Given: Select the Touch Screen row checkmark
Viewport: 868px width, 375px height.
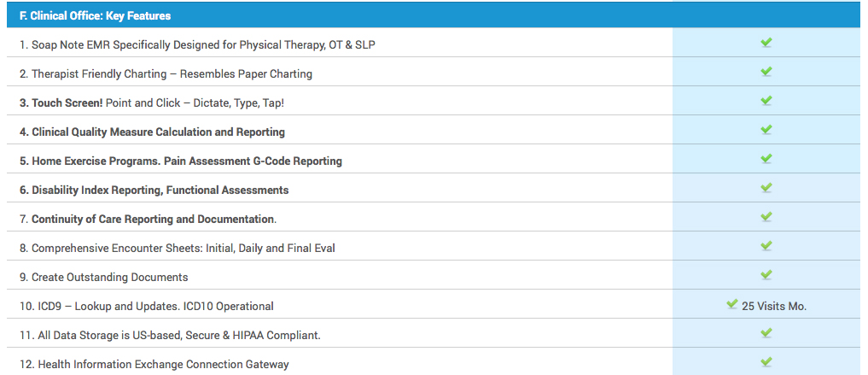Looking at the screenshot, I should coord(766,101).
